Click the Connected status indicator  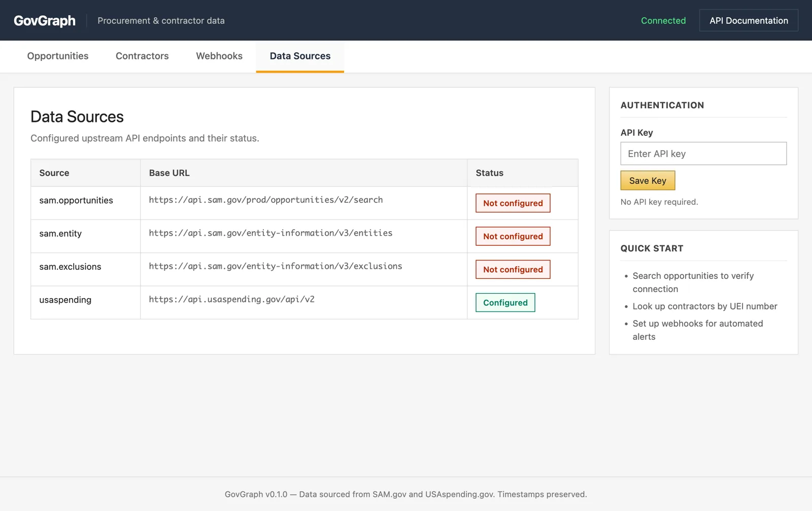663,20
